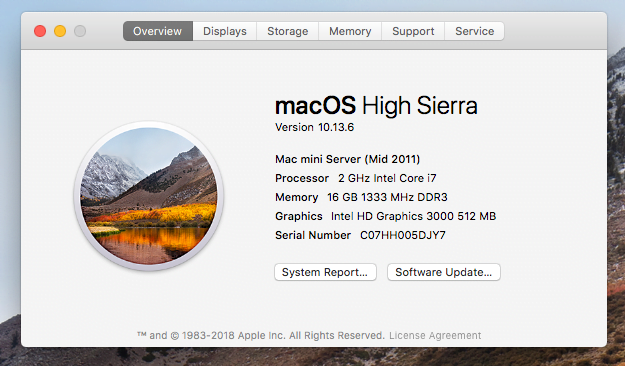The height and width of the screenshot is (366, 625).
Task: Open the License Agreement link
Action: [435, 335]
